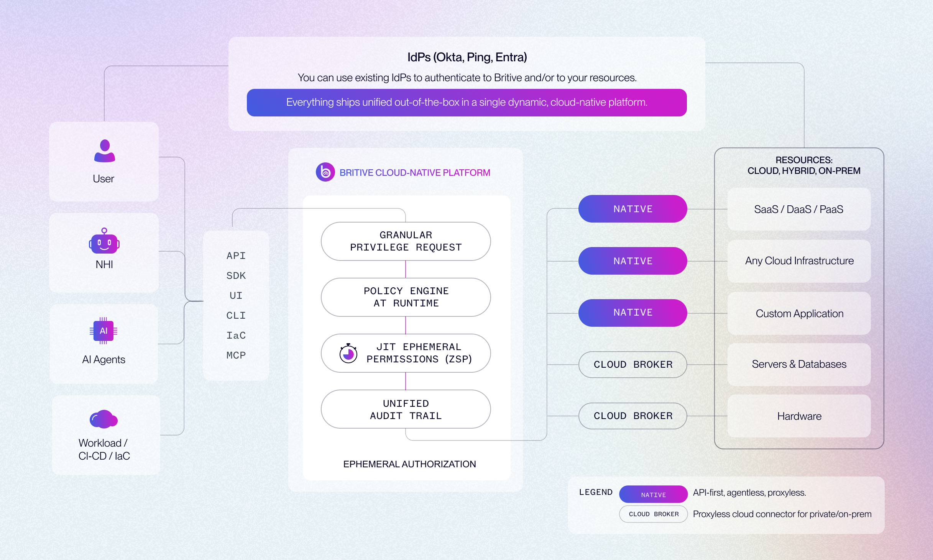
Task: Click the JIT ephemeral stopwatch icon
Action: (348, 353)
